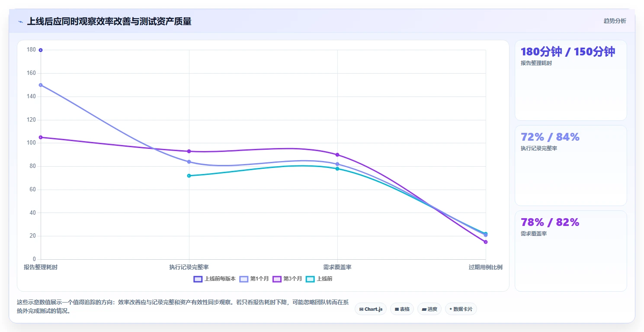Select the 第3个月 point at 过期用例比例 (15)
The width and height of the screenshot is (644, 332).
pyautogui.click(x=486, y=242)
